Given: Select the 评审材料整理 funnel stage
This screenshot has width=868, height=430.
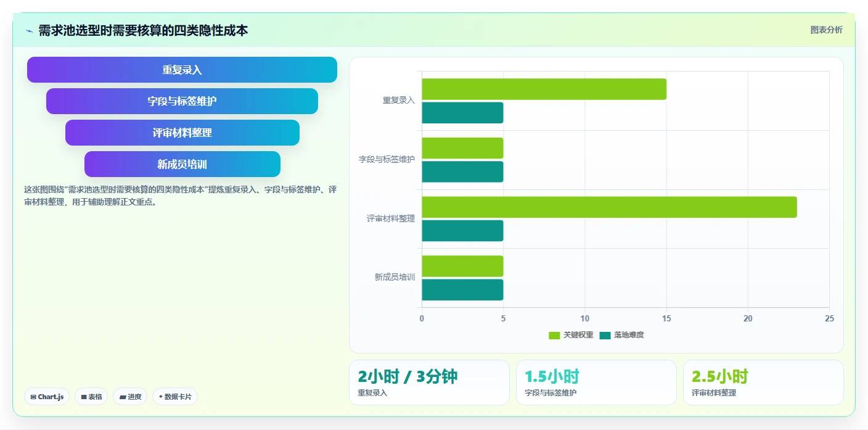Looking at the screenshot, I should pyautogui.click(x=182, y=133).
